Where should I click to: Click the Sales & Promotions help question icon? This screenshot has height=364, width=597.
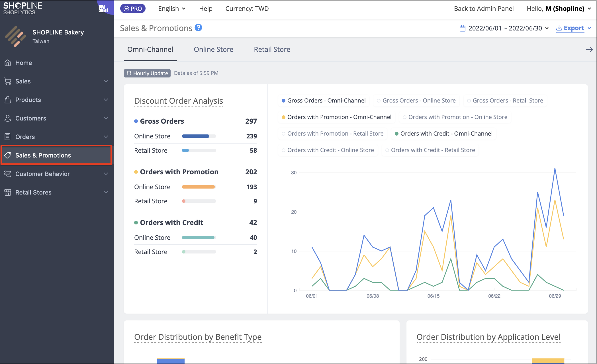tap(199, 28)
